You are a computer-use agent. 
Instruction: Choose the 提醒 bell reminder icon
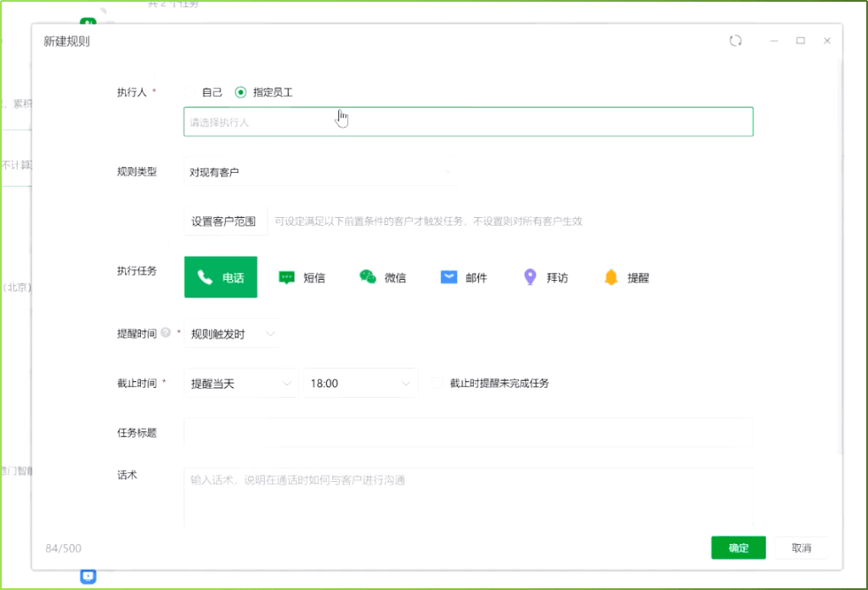pyautogui.click(x=611, y=277)
